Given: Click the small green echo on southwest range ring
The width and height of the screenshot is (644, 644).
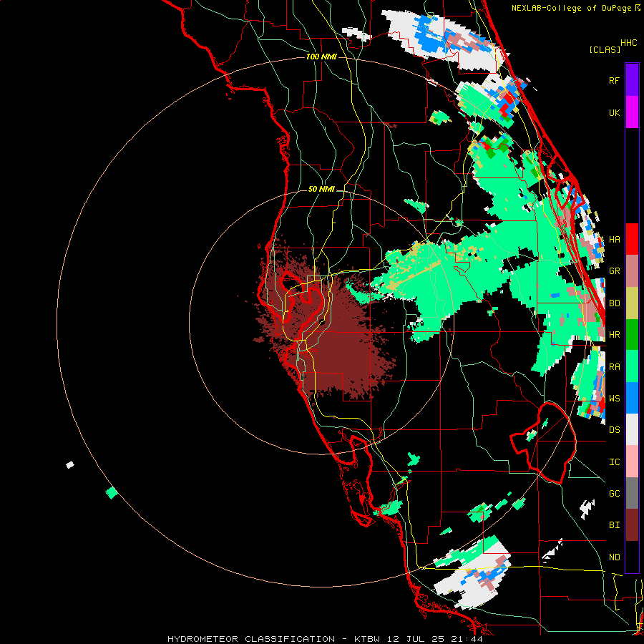Looking at the screenshot, I should 112,492.
